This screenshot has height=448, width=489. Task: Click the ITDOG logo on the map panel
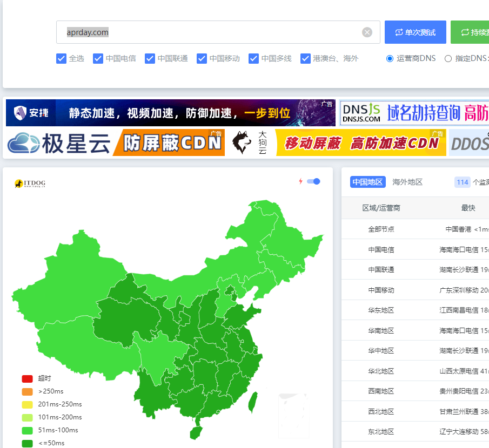coord(28,182)
